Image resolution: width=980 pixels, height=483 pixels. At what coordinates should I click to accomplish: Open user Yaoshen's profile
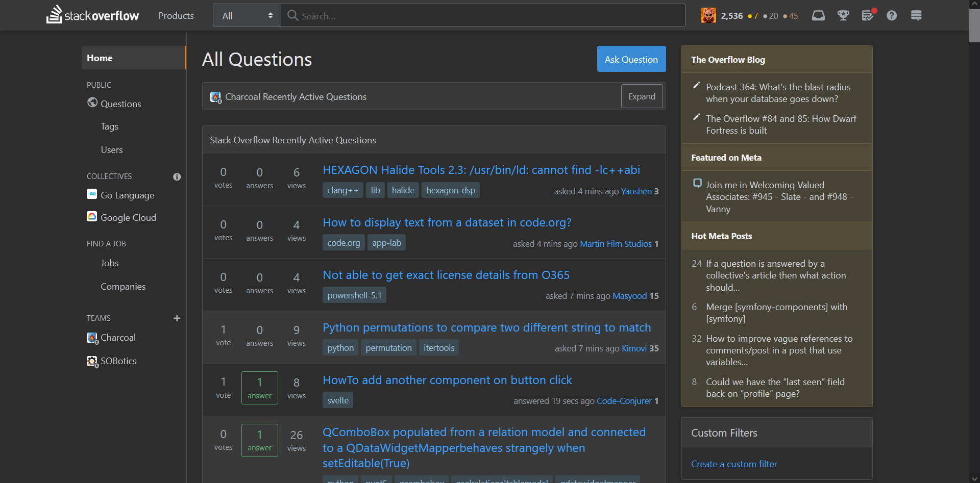[636, 191]
